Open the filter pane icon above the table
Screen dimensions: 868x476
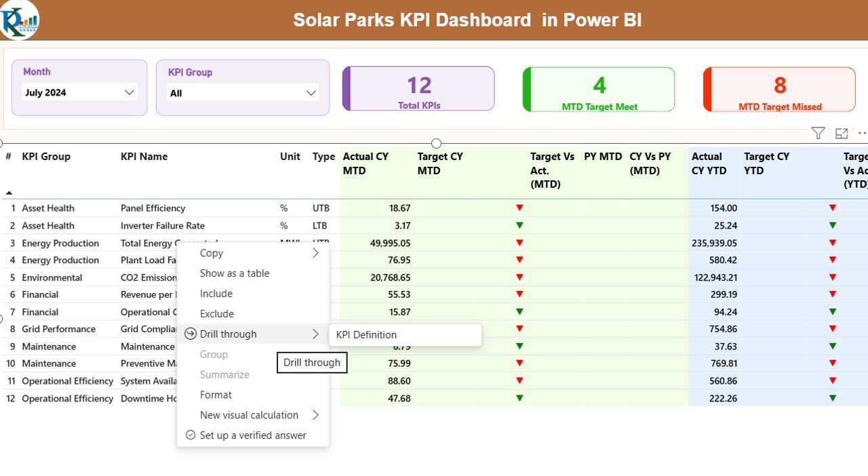click(x=818, y=134)
